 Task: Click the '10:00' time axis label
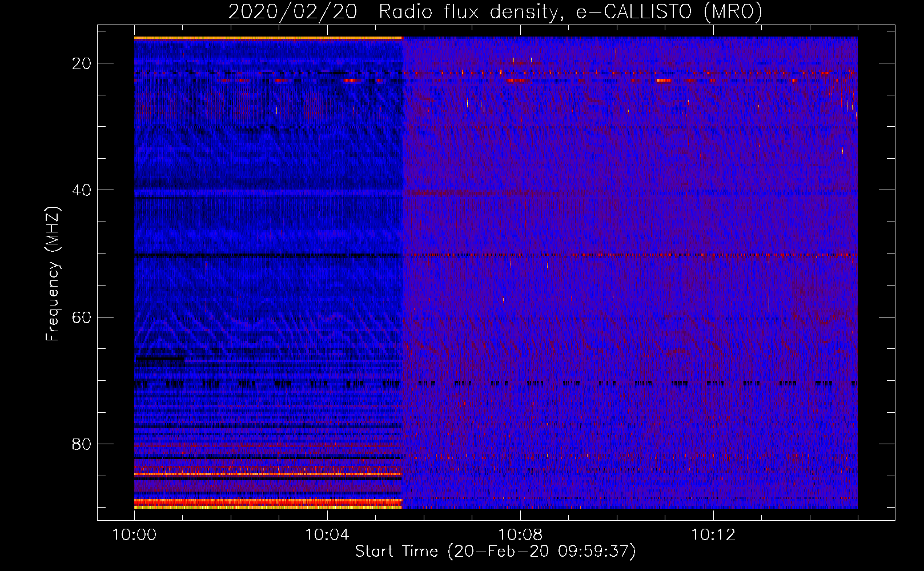[134, 534]
